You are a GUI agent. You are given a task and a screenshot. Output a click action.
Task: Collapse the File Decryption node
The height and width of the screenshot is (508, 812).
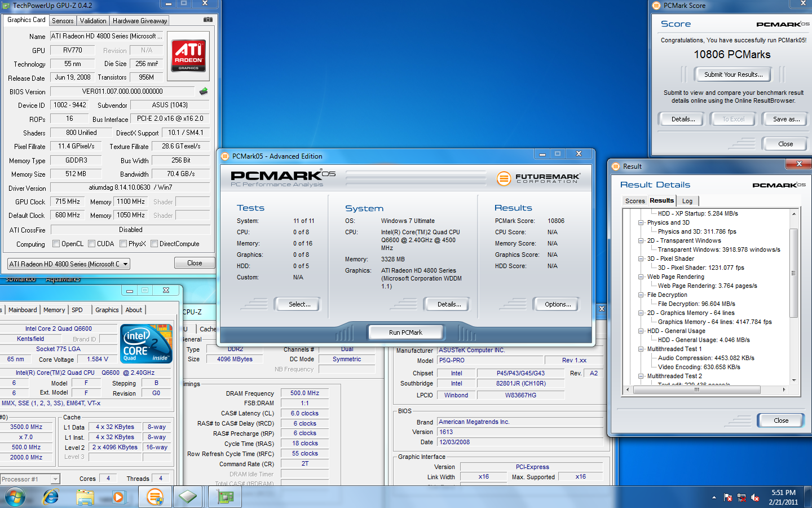tap(641, 295)
